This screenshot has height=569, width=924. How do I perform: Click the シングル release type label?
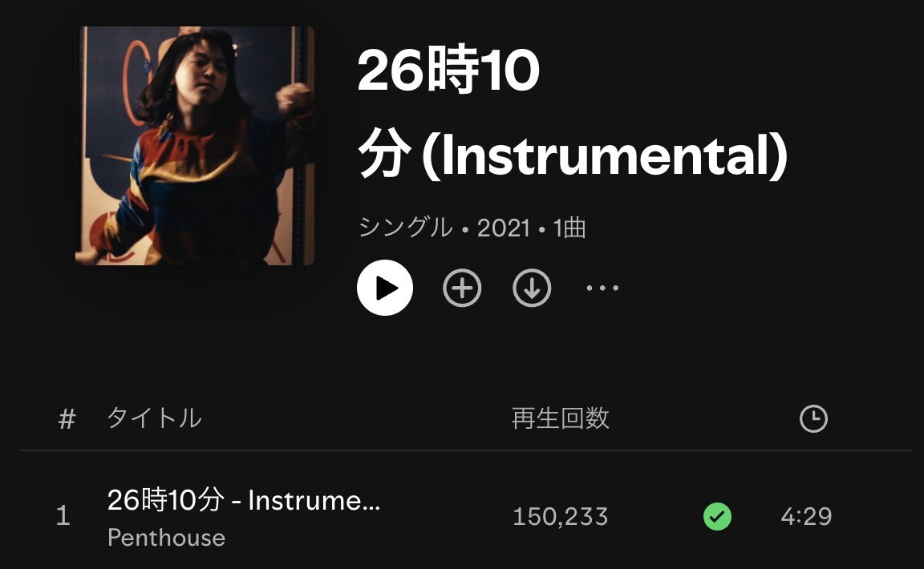click(x=405, y=228)
